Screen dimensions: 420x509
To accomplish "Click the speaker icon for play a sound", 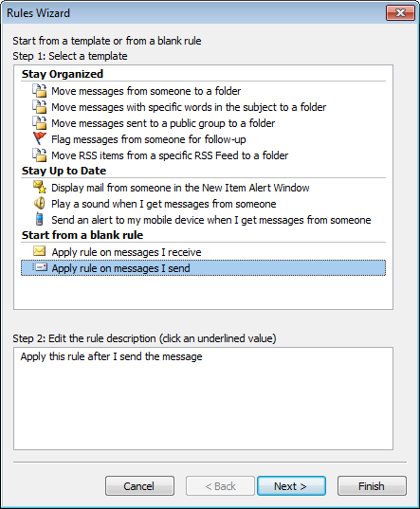I will 40,204.
